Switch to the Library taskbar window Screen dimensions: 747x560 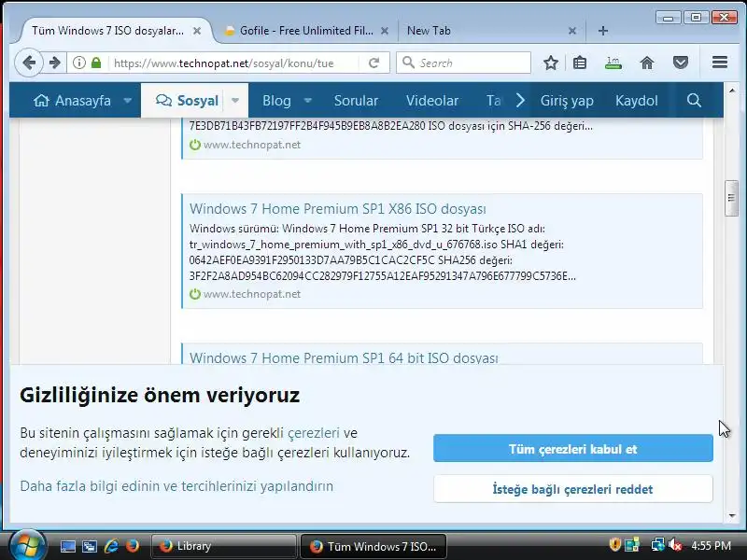(x=224, y=546)
